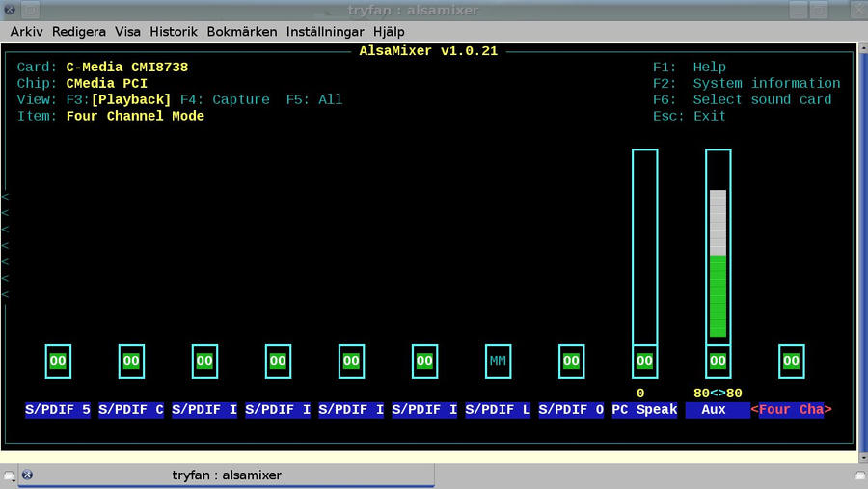Select the S/PDIF C channel label
868x489 pixels.
click(131, 410)
